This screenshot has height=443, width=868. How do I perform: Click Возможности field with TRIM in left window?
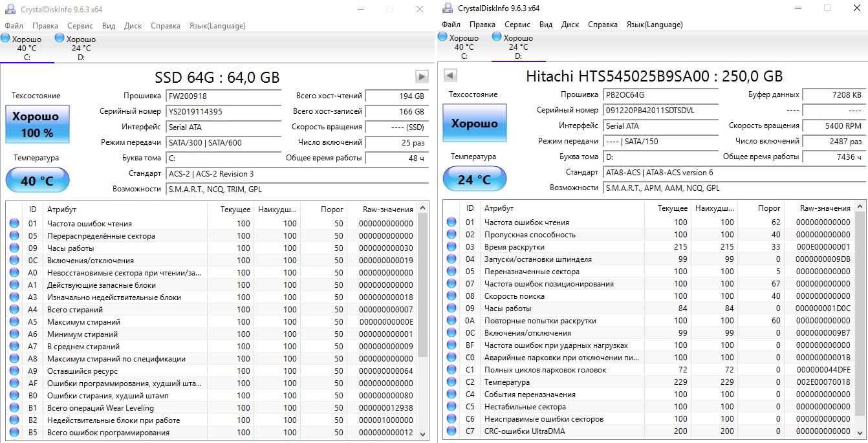[297, 189]
